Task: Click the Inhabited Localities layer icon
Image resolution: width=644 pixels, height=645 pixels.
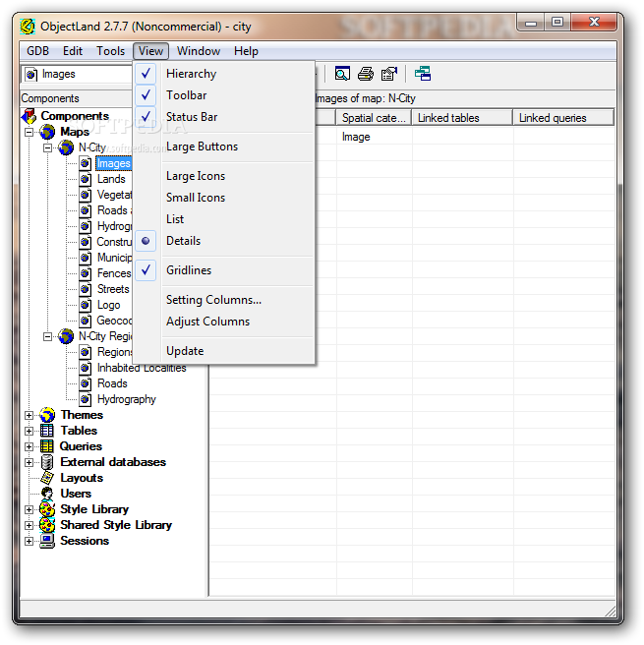Action: tap(86, 368)
